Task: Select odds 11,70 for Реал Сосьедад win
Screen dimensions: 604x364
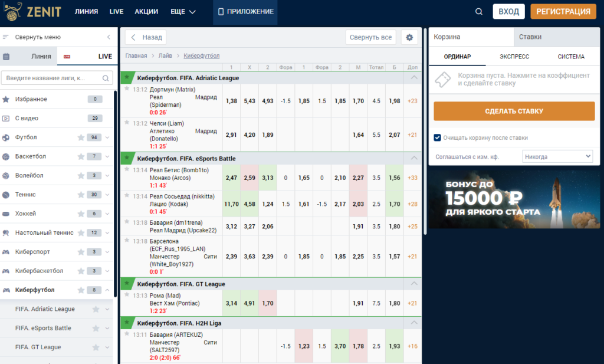Action: (231, 204)
